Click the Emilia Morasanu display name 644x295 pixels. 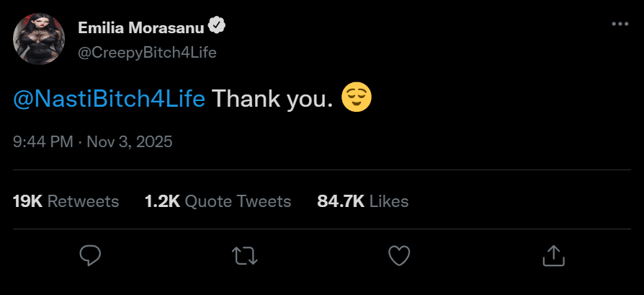coord(140,27)
